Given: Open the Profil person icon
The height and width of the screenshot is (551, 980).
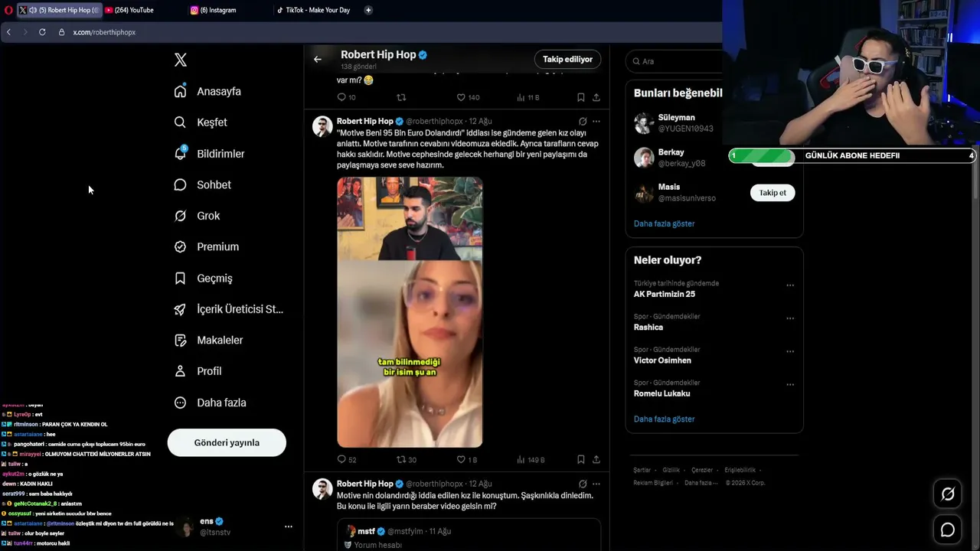Looking at the screenshot, I should pyautogui.click(x=180, y=371).
